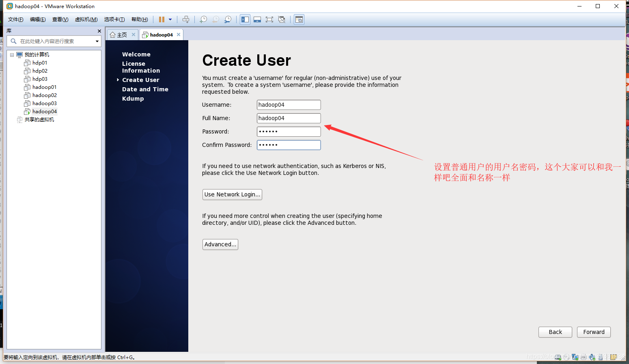Click the Use Network Login button

click(x=232, y=194)
